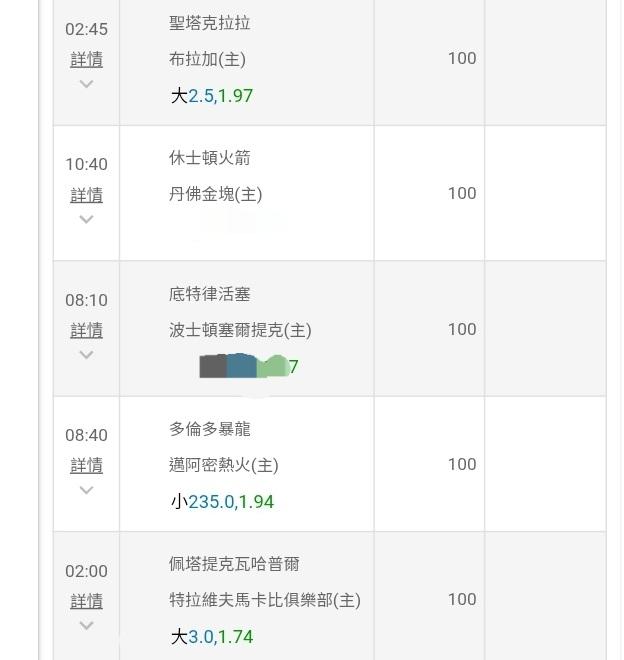Expand the chevron under the 08:40 match
Screen dimensions: 624x660
point(86,490)
